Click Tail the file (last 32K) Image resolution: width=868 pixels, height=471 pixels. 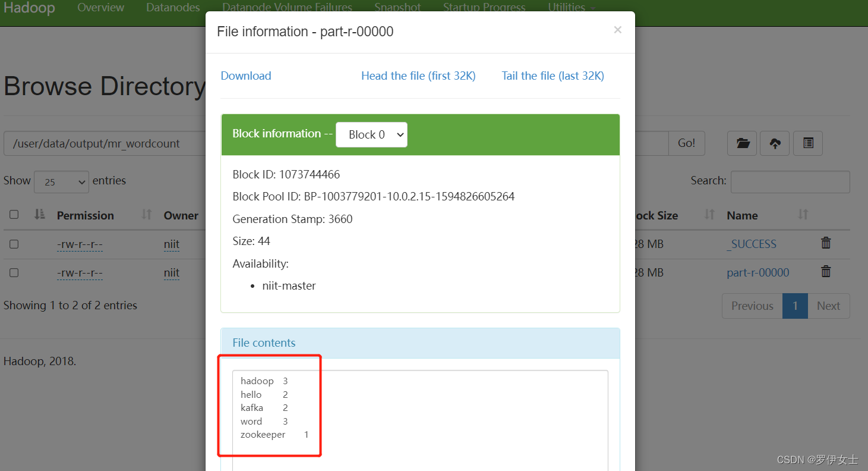pos(553,76)
